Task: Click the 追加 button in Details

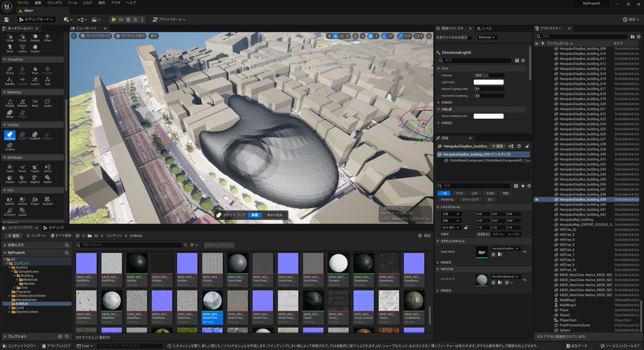Action: pyautogui.click(x=497, y=146)
